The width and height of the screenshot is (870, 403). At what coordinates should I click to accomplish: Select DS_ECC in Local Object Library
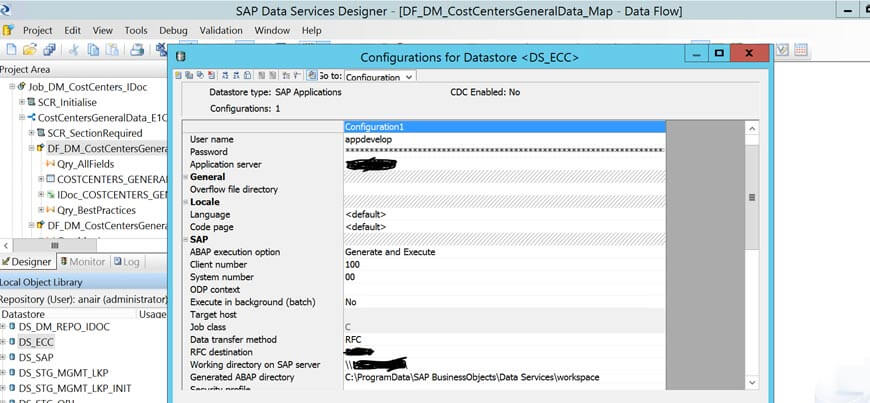tap(36, 342)
